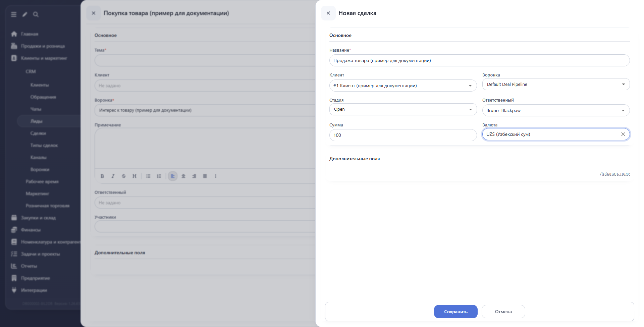Click the pencil edit icon in sidebar
The image size is (644, 327).
[x=25, y=14]
